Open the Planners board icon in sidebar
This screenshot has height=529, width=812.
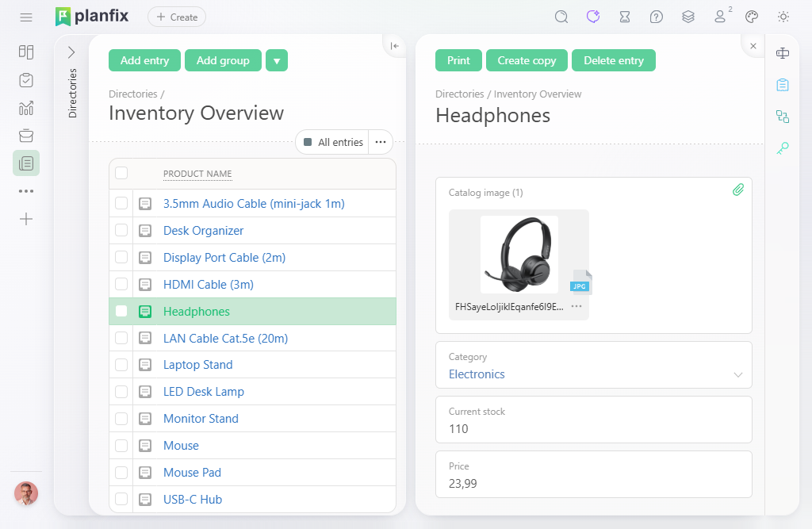tap(26, 52)
